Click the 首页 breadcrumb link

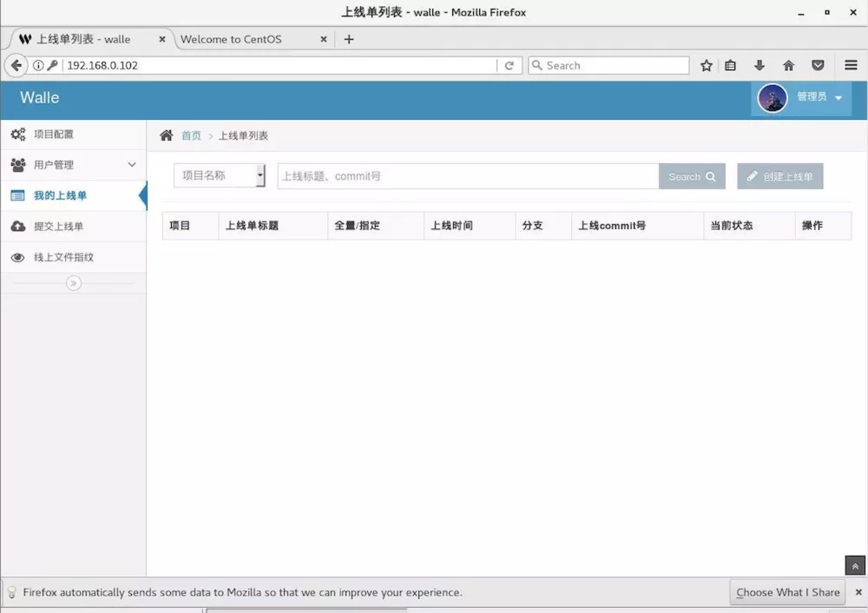[x=191, y=135]
